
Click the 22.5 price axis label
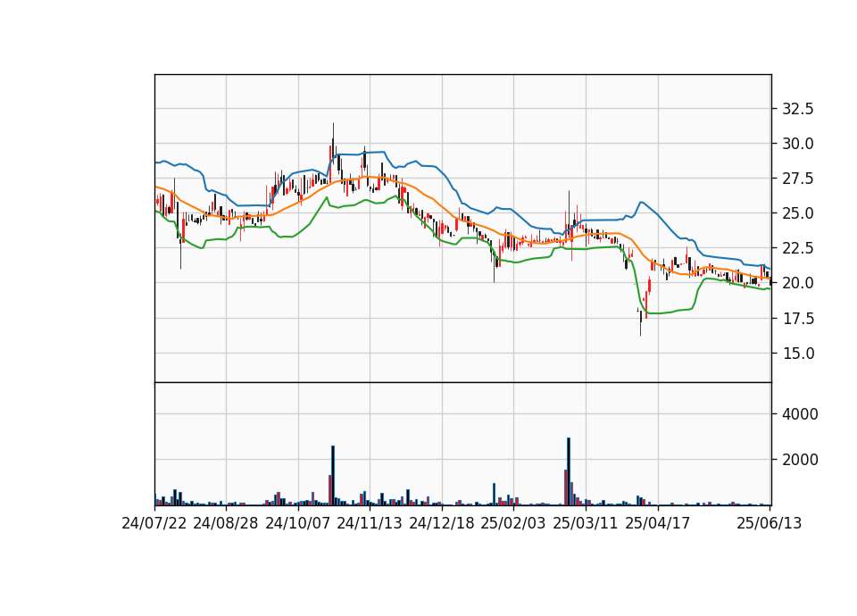[x=798, y=248]
